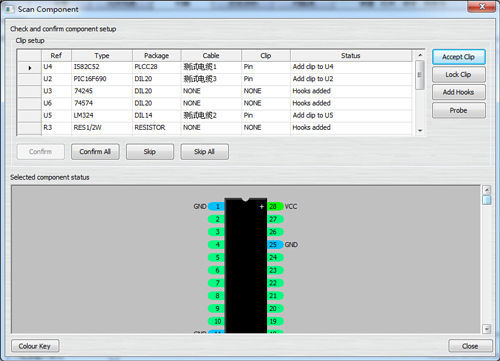Viewport: 500px width, 361px height.
Task: Click the DIL14 package cell
Action: pos(157,115)
